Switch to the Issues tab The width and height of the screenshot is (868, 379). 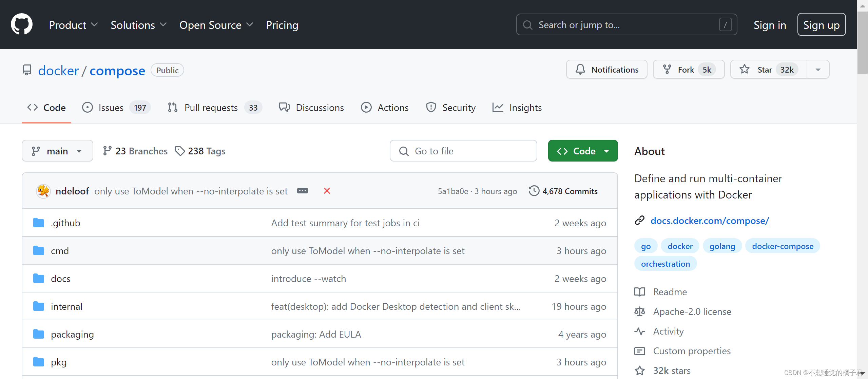116,108
